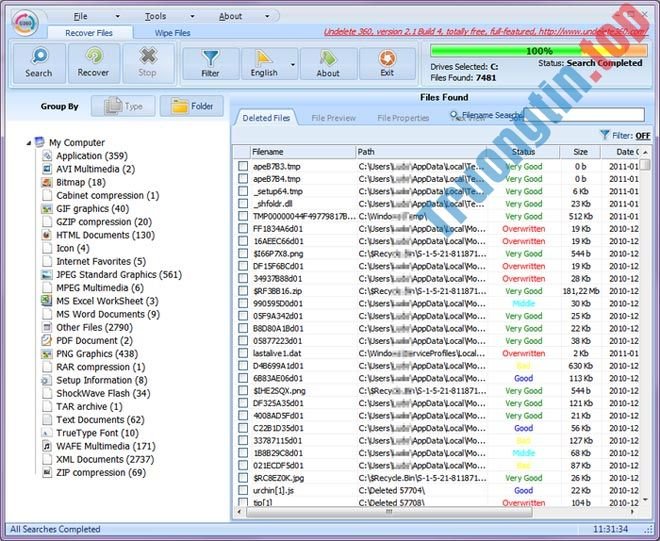Viewport: 660px width, 541px height.
Task: Check the box for apeB783.tmp
Action: pyautogui.click(x=243, y=166)
